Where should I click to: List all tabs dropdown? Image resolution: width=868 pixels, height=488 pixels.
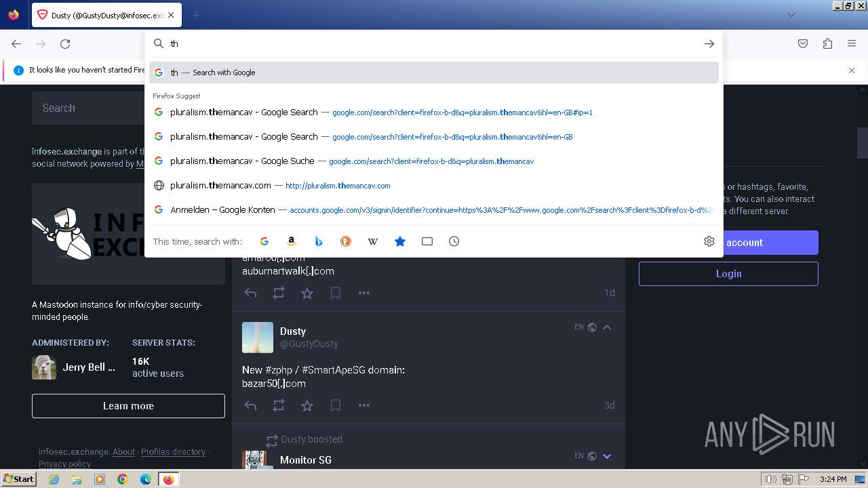[791, 15]
